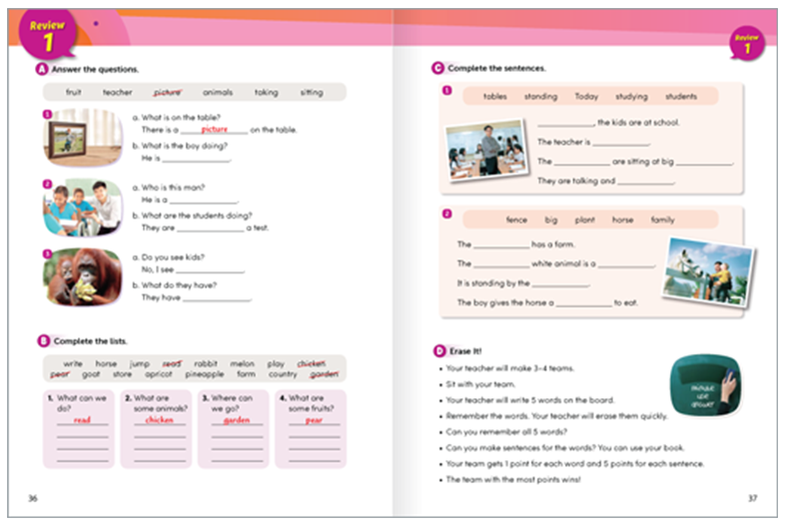Viewport: 785px width, 532px height.
Task: Click the red answer 'garden' in list 3
Action: [237, 420]
